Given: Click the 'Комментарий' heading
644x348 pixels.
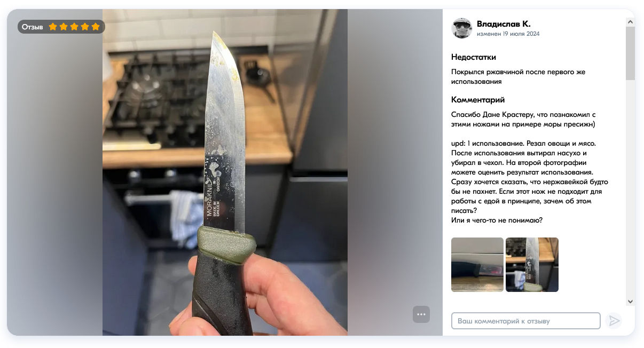Looking at the screenshot, I should pos(478,100).
